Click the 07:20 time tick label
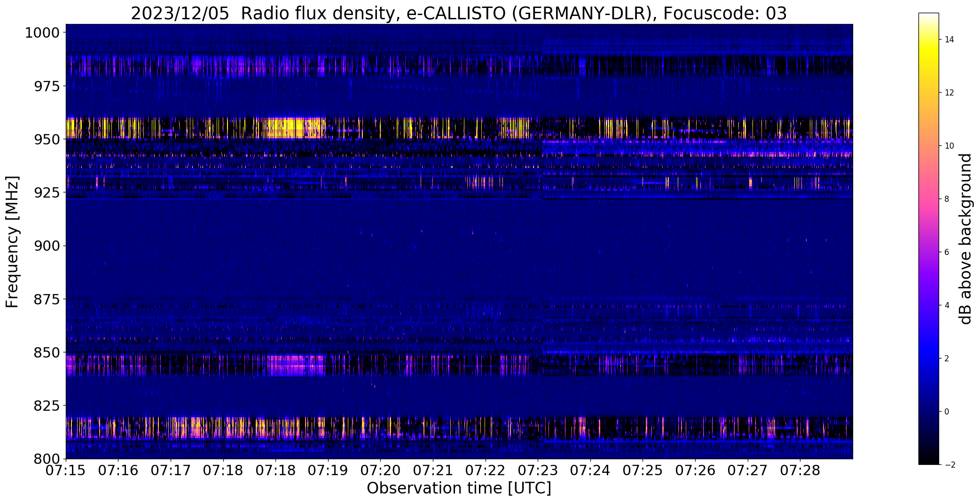The height and width of the screenshot is (502, 980). (381, 470)
